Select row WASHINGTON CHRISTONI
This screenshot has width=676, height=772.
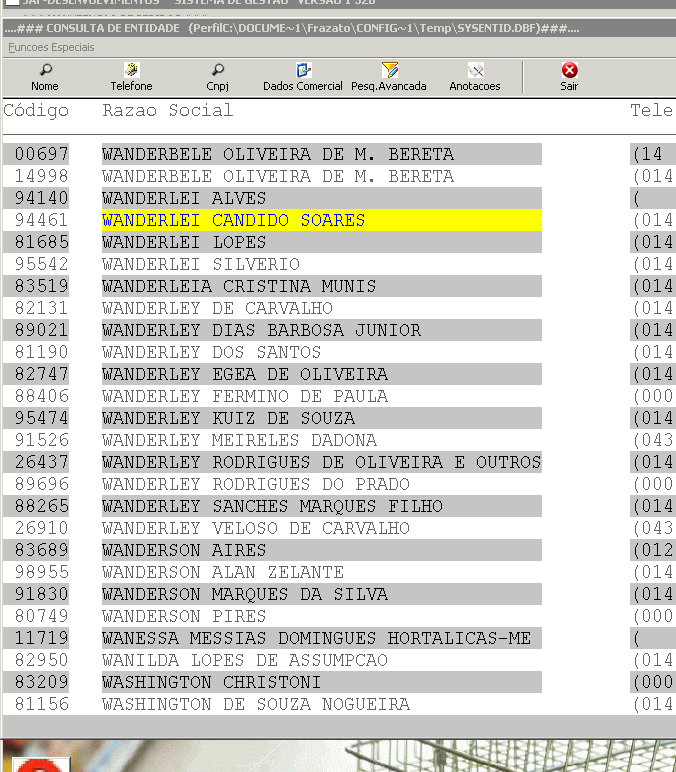(322, 682)
